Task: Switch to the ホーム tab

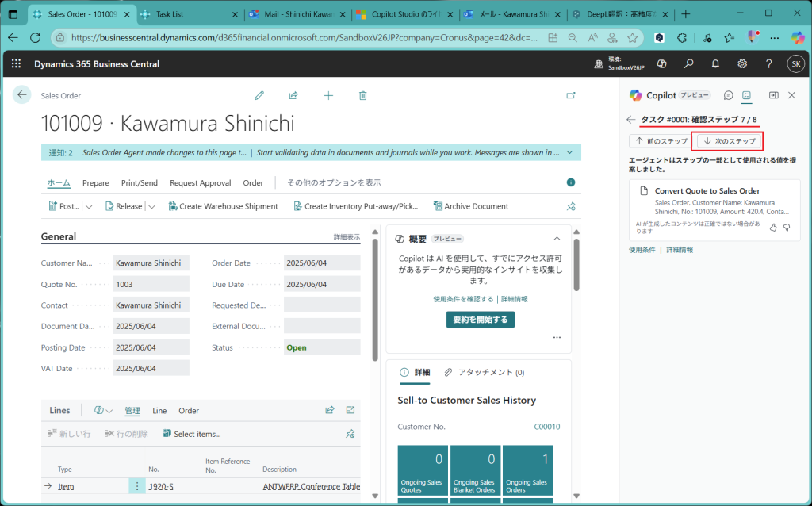Action: point(59,183)
